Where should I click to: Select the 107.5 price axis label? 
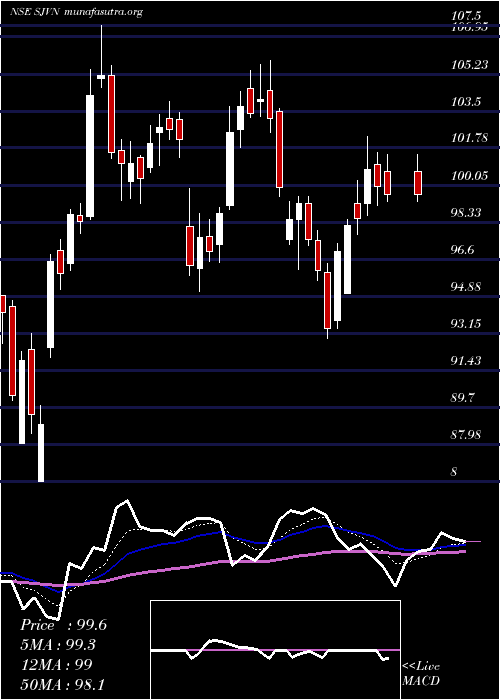click(467, 17)
